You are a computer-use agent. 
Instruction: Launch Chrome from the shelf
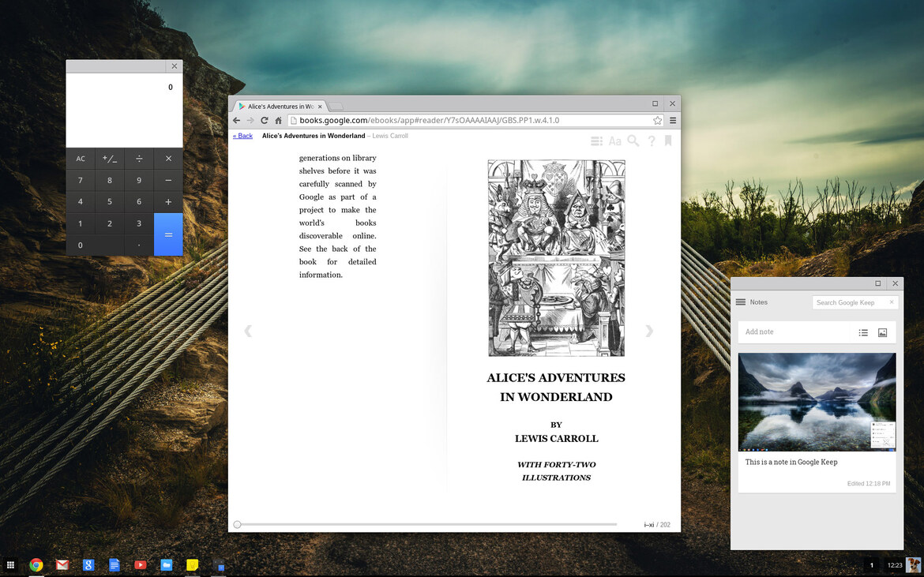[36, 564]
